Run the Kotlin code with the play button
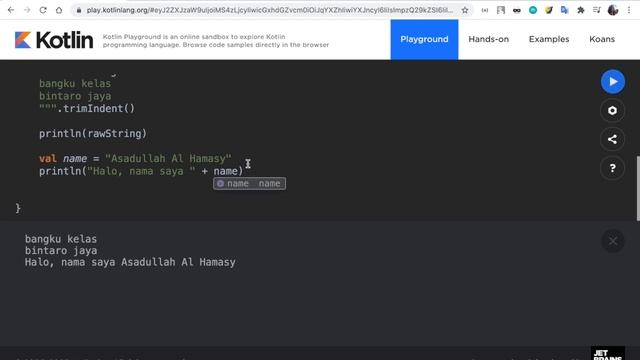 (613, 82)
